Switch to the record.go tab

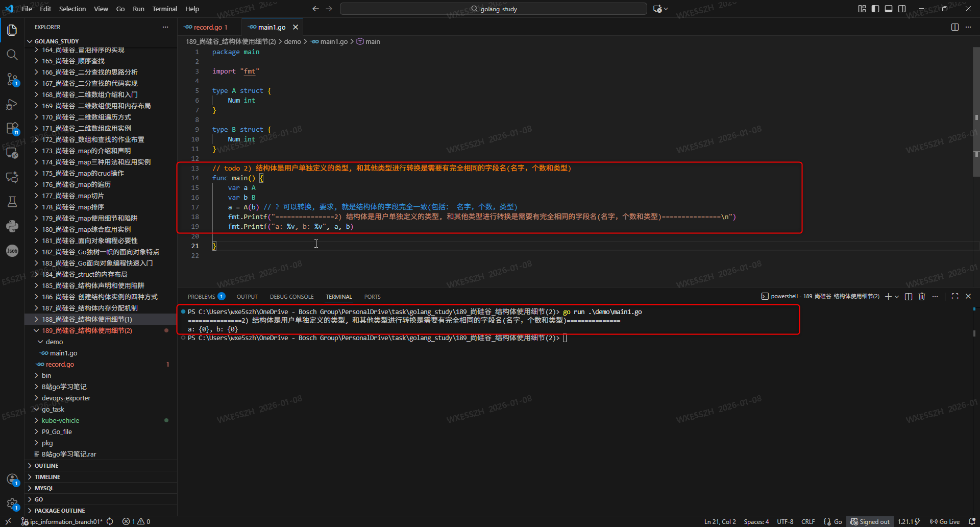pos(210,27)
